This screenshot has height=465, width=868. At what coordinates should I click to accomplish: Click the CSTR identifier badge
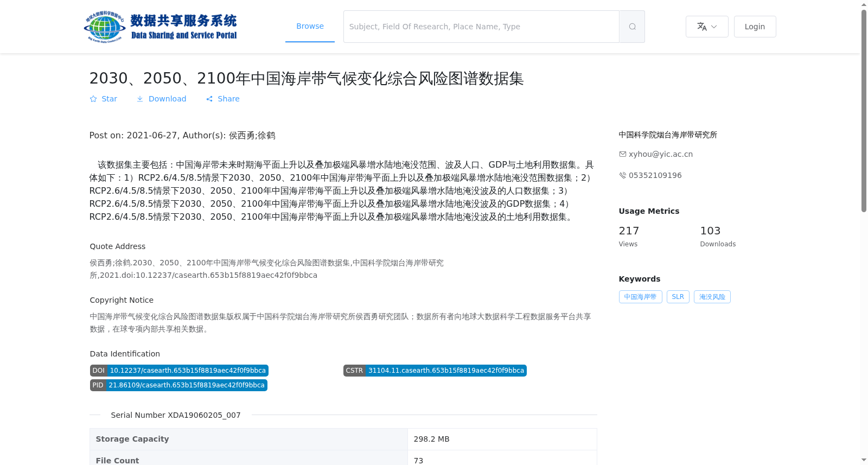[435, 371]
